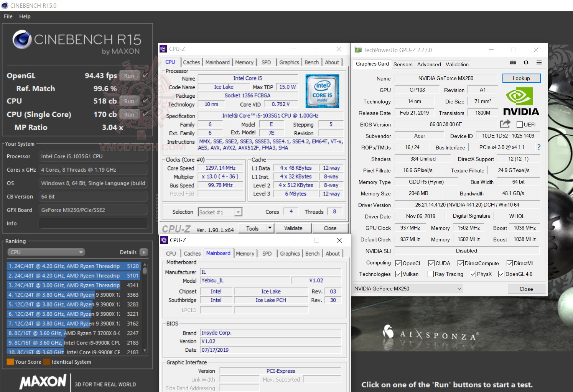Select the ranking row scoring 4341
This screenshot has width=573, height=392.
74,285
